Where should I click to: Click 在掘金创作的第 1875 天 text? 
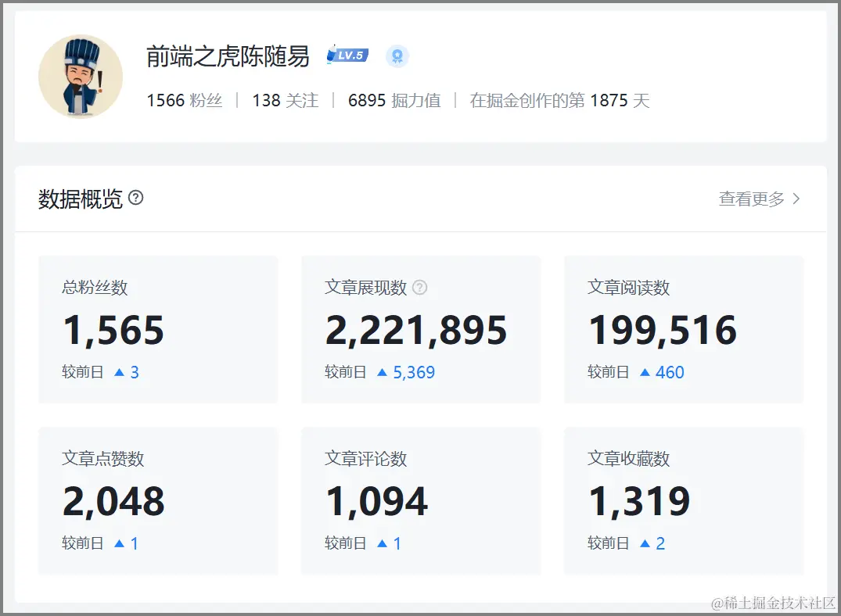560,100
